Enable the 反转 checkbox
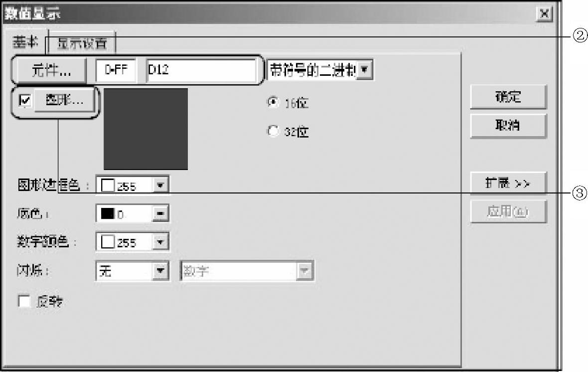Viewport: 588px width, 372px height. coord(24,301)
